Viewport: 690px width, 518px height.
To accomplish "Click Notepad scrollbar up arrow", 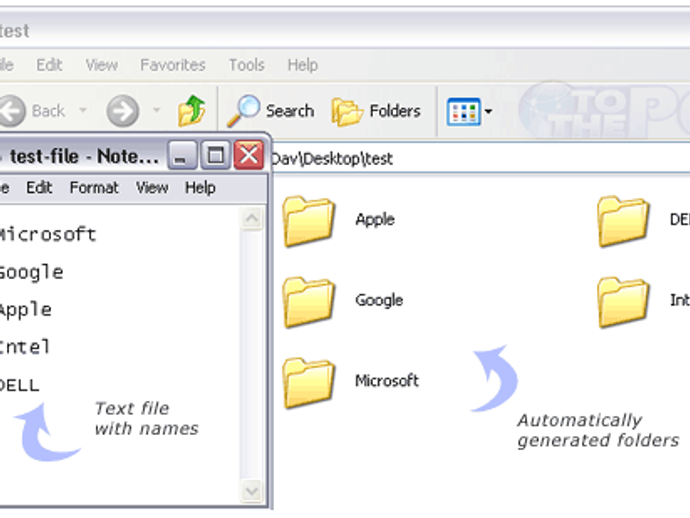I will pos(252,219).
